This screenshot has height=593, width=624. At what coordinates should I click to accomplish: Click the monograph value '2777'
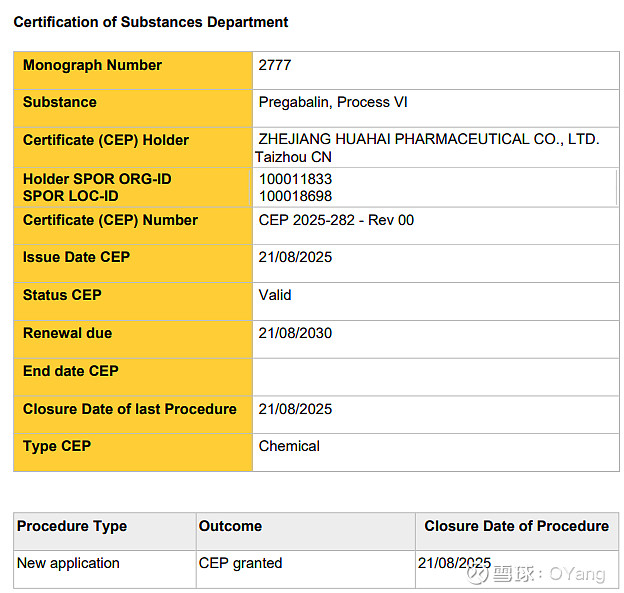pos(275,65)
